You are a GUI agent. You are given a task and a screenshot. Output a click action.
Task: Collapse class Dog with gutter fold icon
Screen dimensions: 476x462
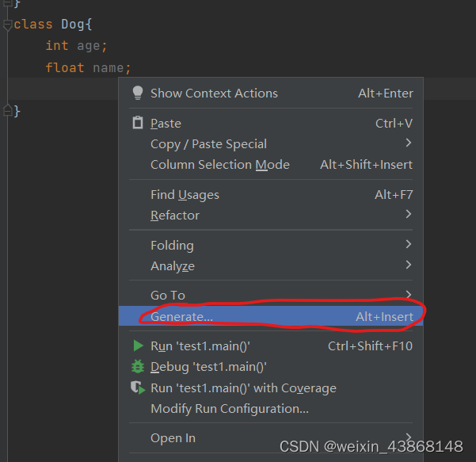point(6,25)
